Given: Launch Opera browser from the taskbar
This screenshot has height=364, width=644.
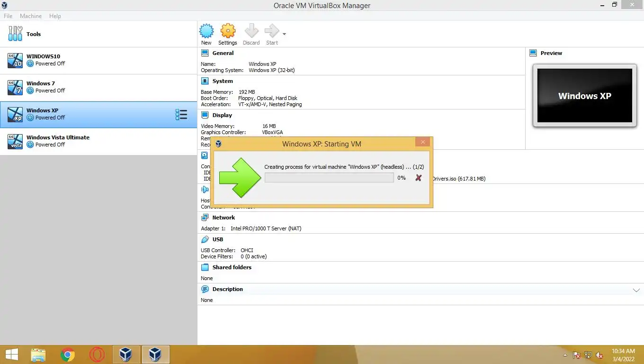Looking at the screenshot, I should point(97,355).
